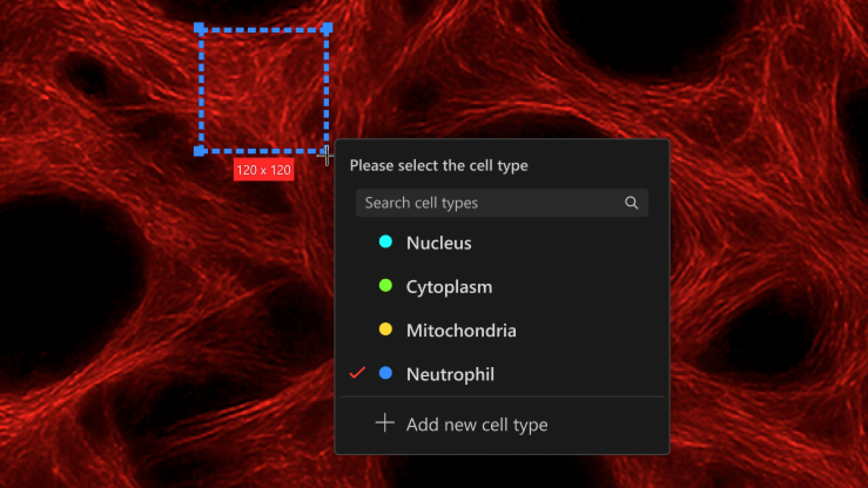Click the 120 x 120 size label
This screenshot has height=488, width=868.
coord(264,170)
